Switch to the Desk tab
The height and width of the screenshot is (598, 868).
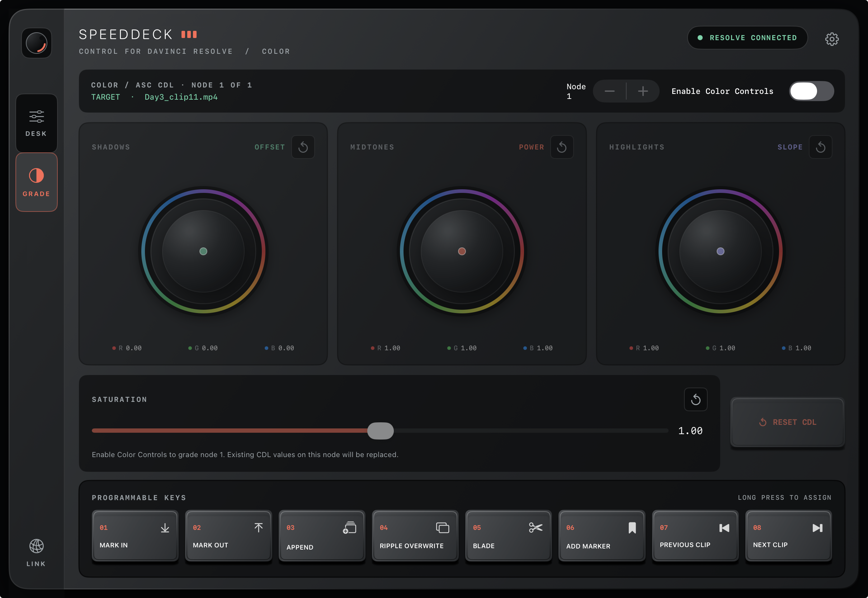pos(36,123)
